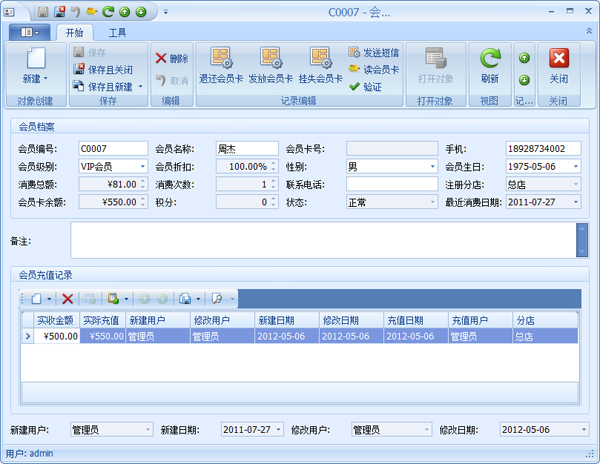Click the 充值日期 column header

(416, 320)
